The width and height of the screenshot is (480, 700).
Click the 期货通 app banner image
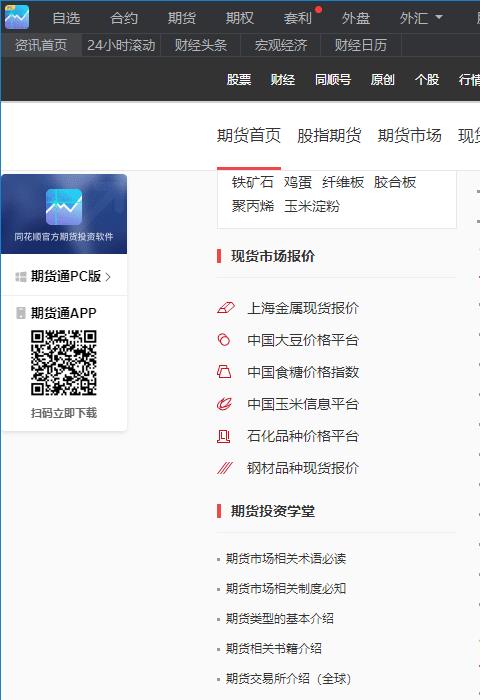coord(64,214)
